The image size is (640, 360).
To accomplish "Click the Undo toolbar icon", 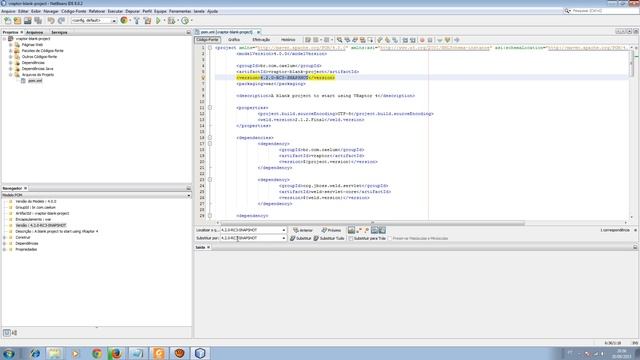I will 51,20.
